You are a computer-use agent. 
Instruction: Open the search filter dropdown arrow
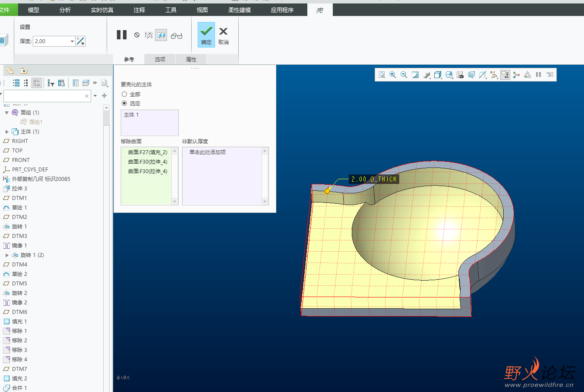(x=95, y=96)
